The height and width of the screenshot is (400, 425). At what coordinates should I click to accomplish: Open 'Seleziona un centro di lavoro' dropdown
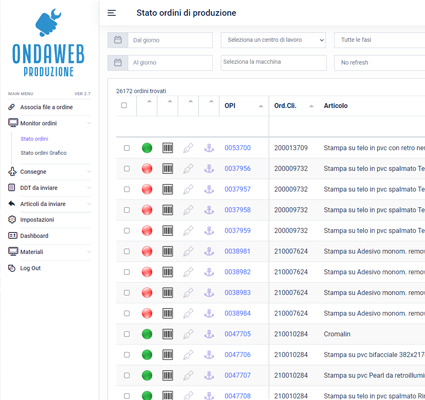273,40
